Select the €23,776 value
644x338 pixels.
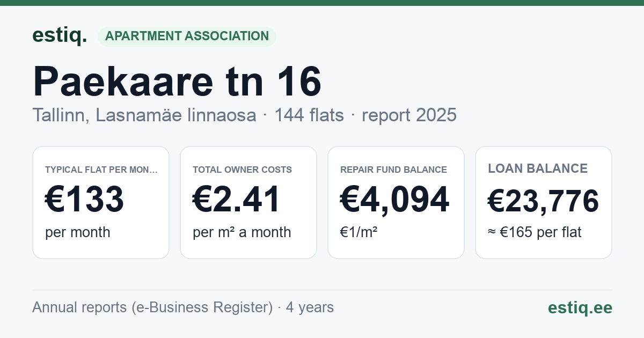[x=543, y=202]
